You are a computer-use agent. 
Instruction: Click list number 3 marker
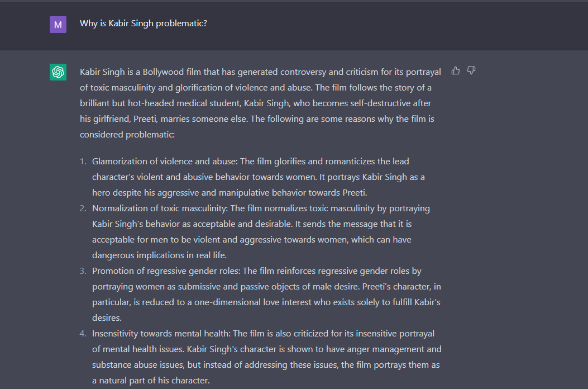click(x=83, y=271)
